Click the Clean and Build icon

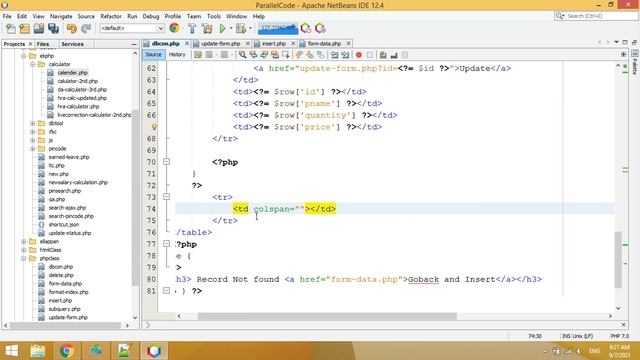pos(207,28)
